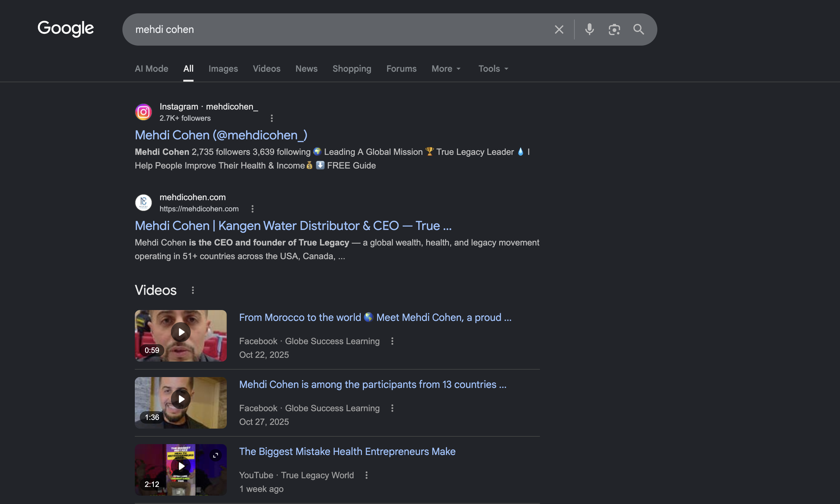Play the 1:36 video thumbnail
This screenshot has width=840, height=504.
[181, 403]
